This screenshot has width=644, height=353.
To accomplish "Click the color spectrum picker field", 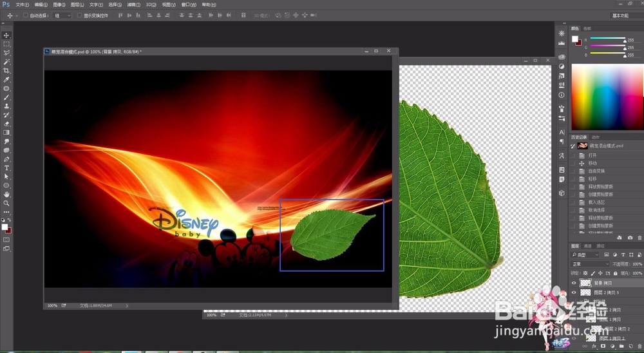I will click(x=607, y=97).
